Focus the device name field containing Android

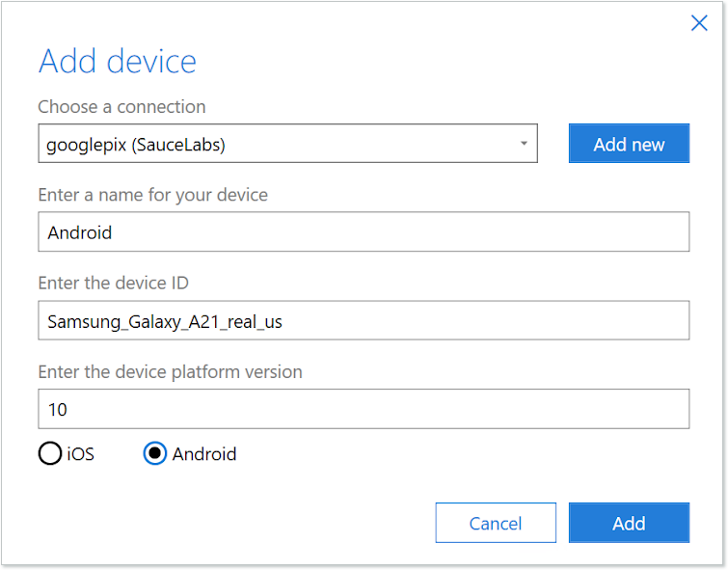(364, 232)
